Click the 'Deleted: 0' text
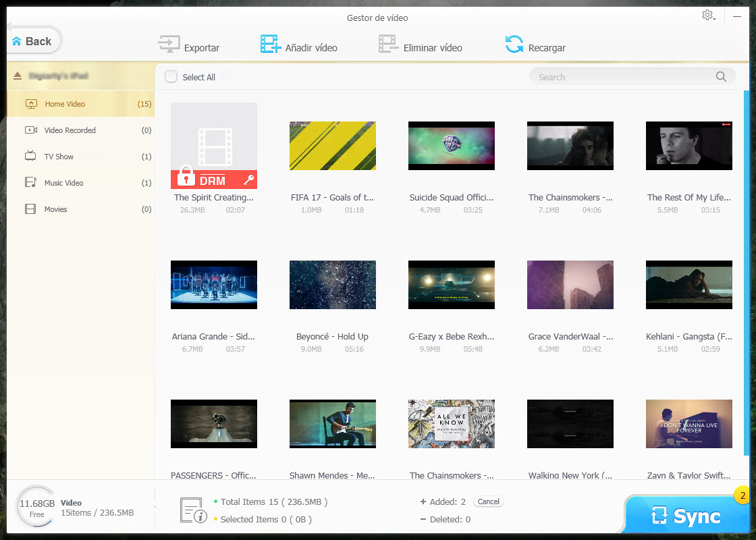 (x=450, y=519)
